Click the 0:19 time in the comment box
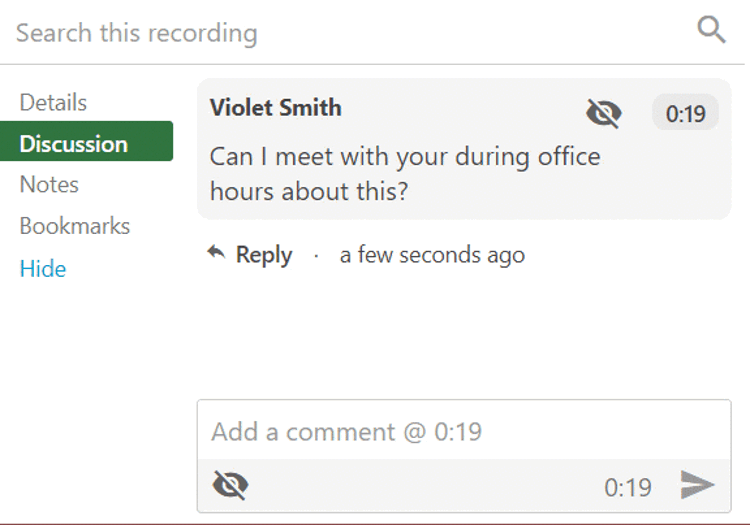Viewport: 750px width, 526px height. (628, 487)
